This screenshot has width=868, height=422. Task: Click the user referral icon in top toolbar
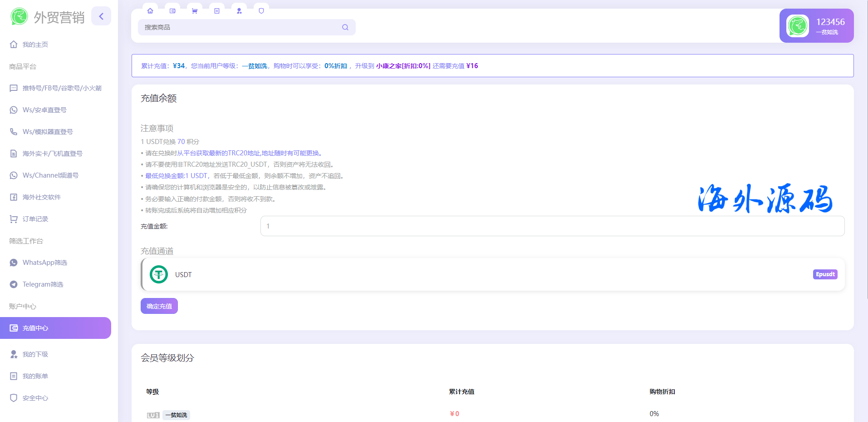point(239,11)
